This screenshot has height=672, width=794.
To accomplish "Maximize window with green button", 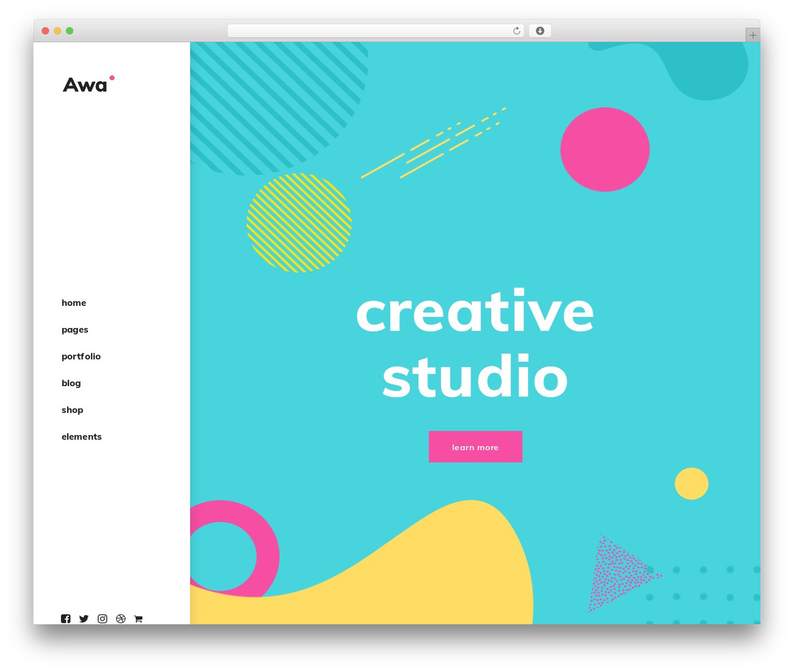I will click(69, 31).
